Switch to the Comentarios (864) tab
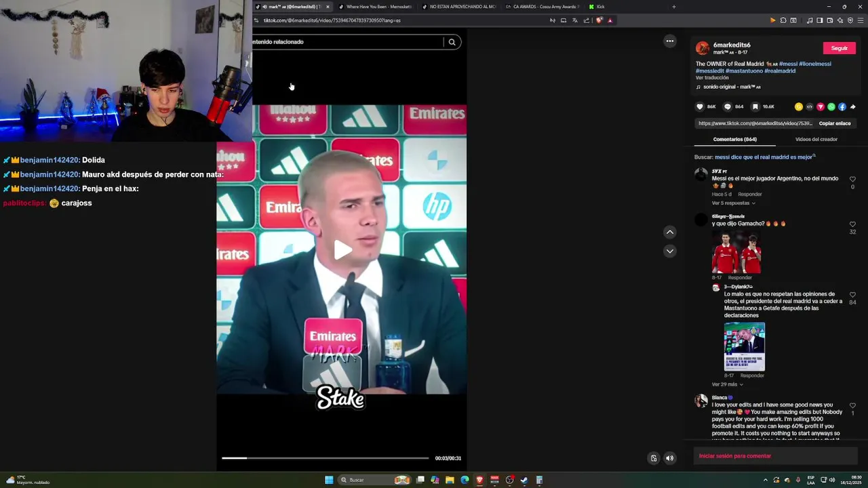 [735, 139]
